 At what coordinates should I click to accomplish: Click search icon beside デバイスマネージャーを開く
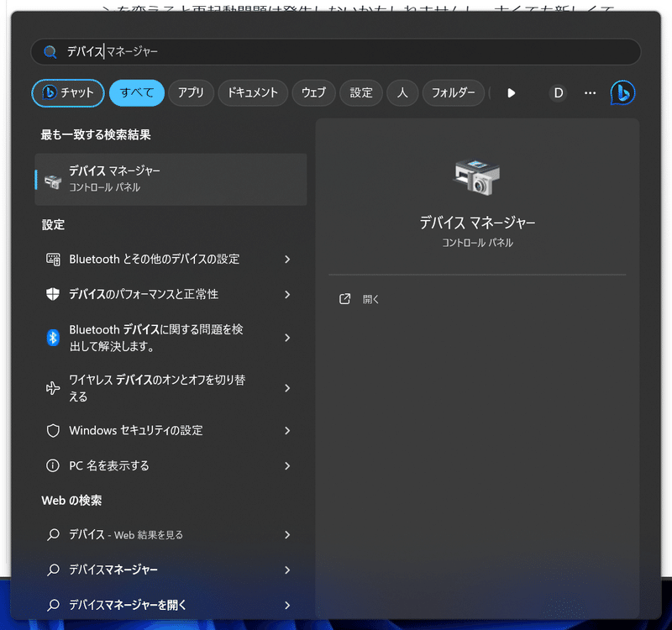coord(53,605)
